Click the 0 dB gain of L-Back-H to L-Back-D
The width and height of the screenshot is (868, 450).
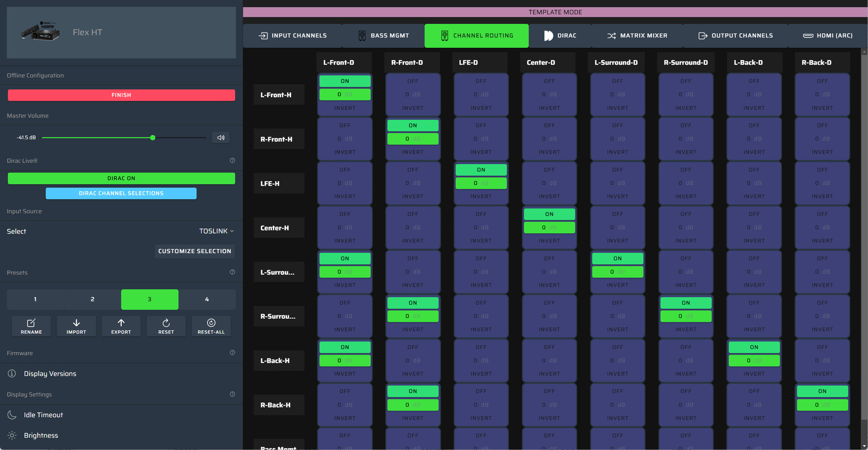point(754,360)
